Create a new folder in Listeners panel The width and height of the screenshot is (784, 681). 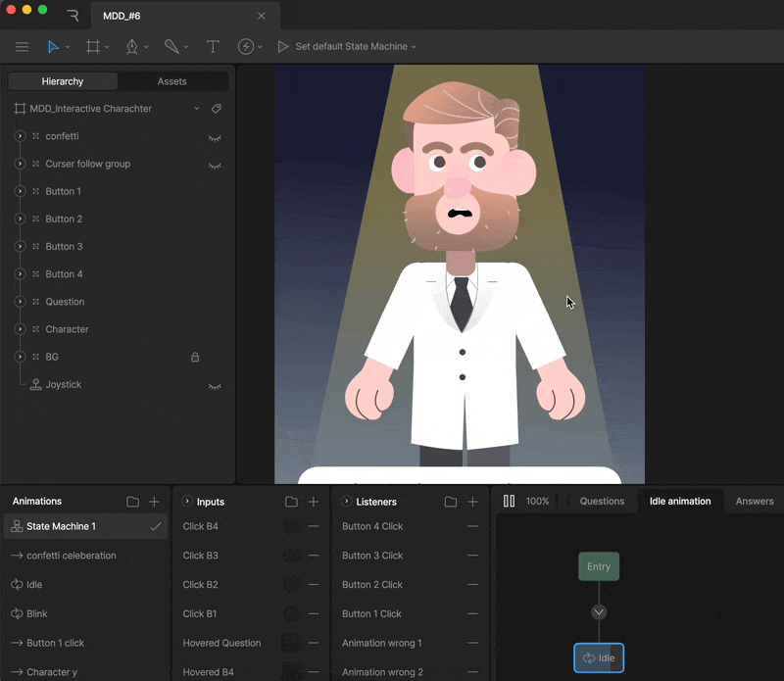[450, 502]
